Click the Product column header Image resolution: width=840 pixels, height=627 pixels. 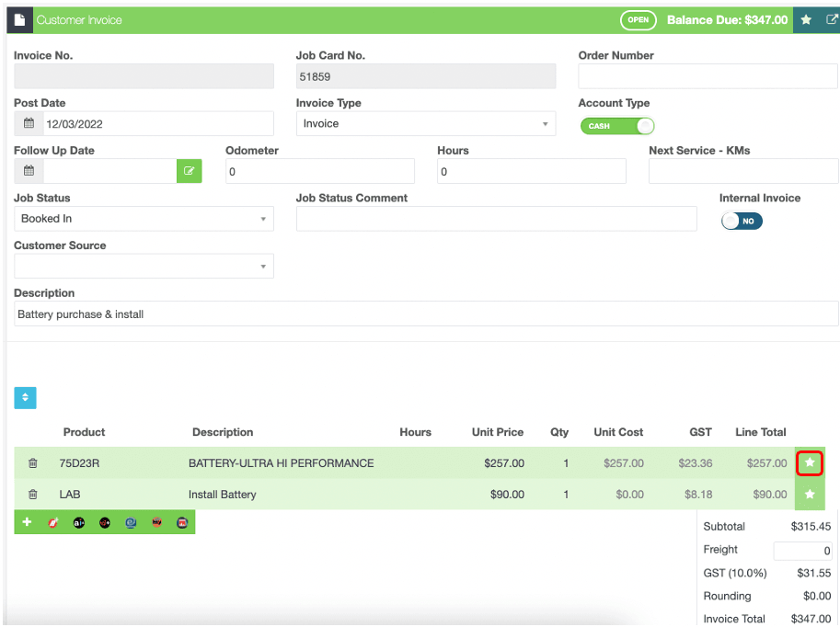tap(84, 432)
